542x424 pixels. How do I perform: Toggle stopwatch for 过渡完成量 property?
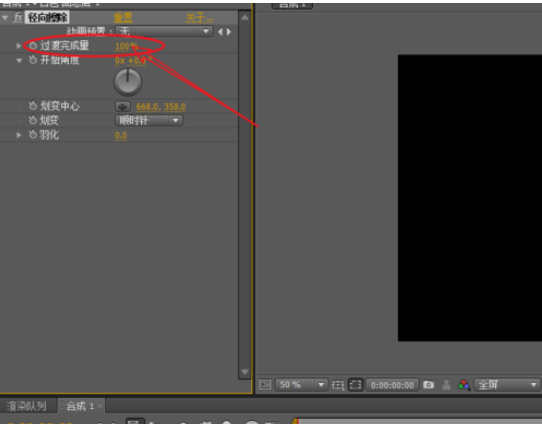(33, 46)
